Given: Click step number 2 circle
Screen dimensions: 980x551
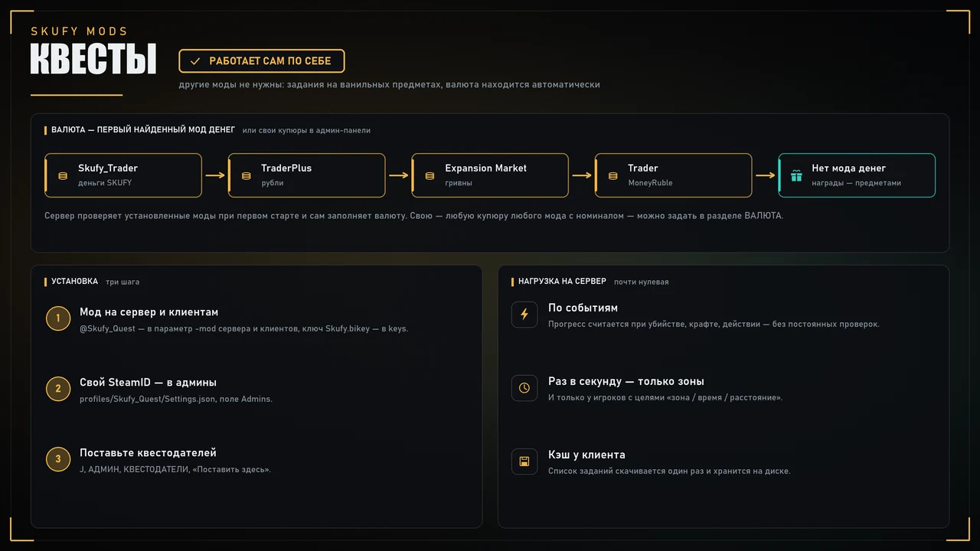Looking at the screenshot, I should (58, 389).
